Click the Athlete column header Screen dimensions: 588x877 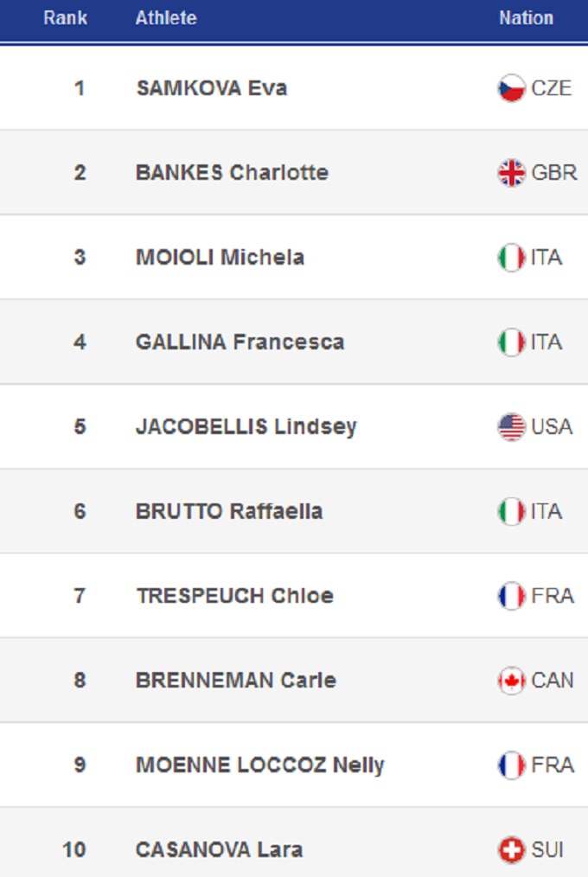(166, 18)
